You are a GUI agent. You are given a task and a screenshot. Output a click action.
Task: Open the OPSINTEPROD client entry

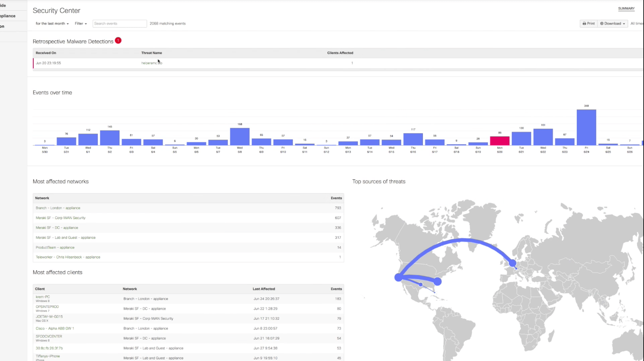pyautogui.click(x=47, y=307)
